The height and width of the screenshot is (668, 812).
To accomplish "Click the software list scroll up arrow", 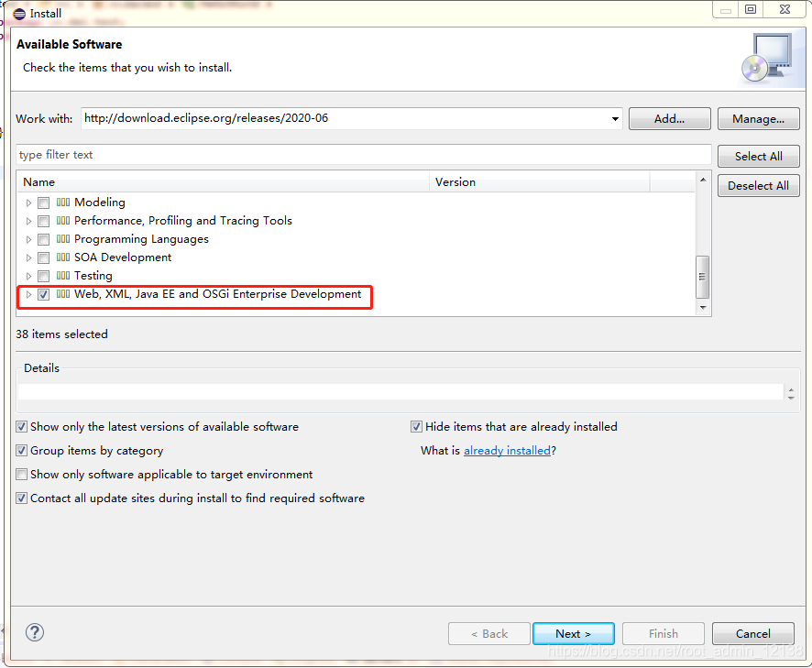I will pos(703,180).
